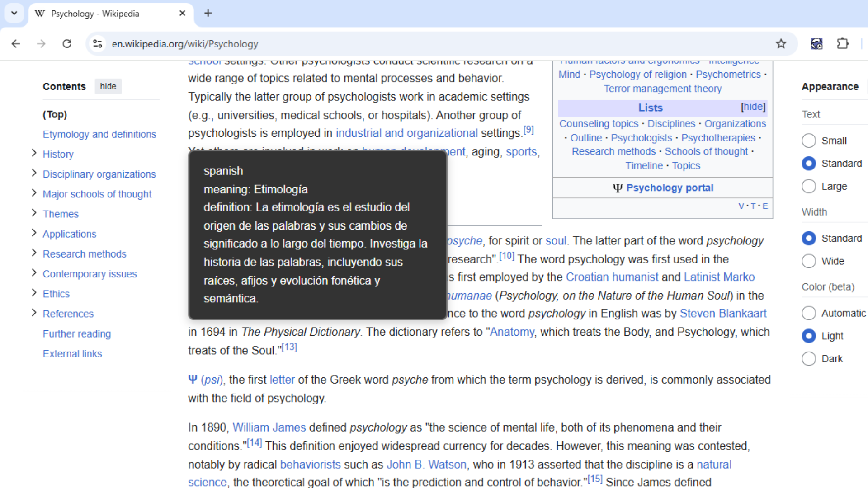This screenshot has width=868, height=488.
Task: Bookmark this page with the star icon
Action: (x=781, y=44)
